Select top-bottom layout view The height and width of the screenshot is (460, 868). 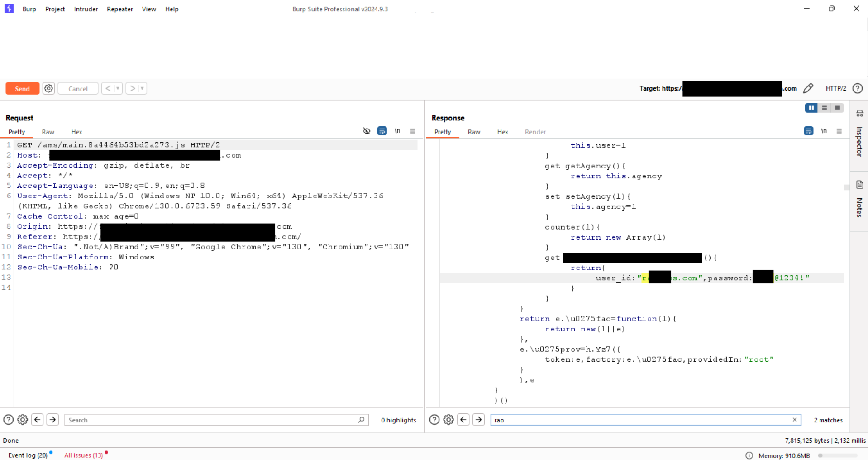(824, 108)
